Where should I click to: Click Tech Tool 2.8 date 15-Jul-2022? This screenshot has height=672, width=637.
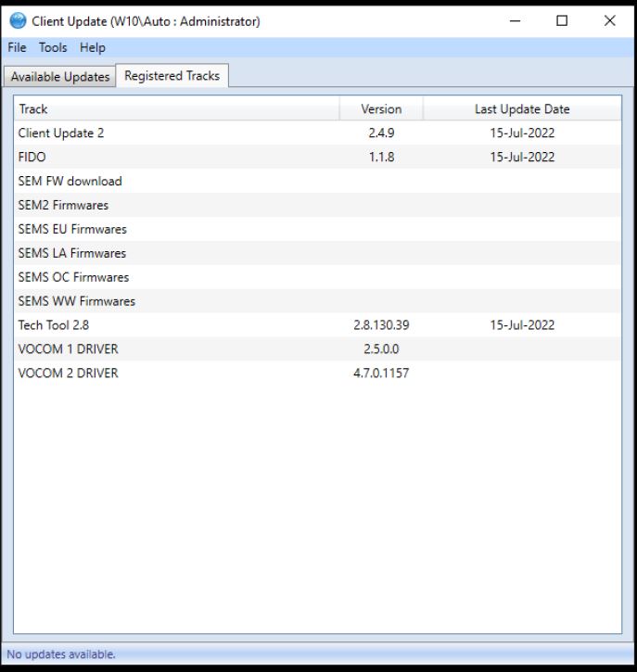[x=522, y=324]
